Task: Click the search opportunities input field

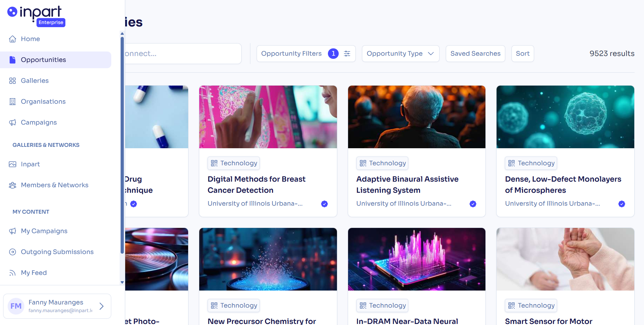Action: (x=183, y=54)
